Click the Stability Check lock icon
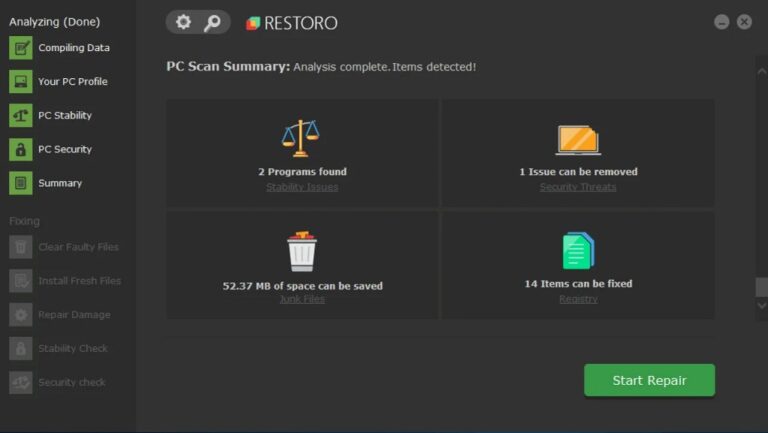Screen dimensions: 768x433 tap(21, 348)
